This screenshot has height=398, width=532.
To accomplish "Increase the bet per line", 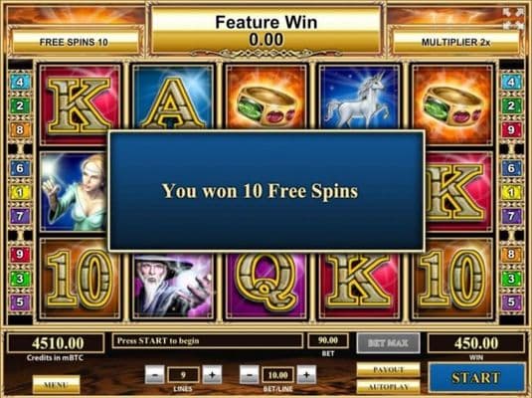I will [x=306, y=375].
